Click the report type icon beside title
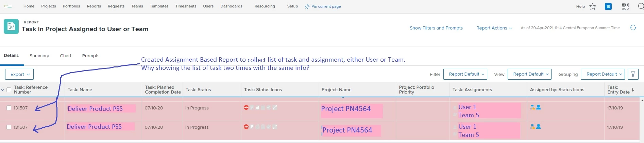644x143 pixels. tap(11, 26)
